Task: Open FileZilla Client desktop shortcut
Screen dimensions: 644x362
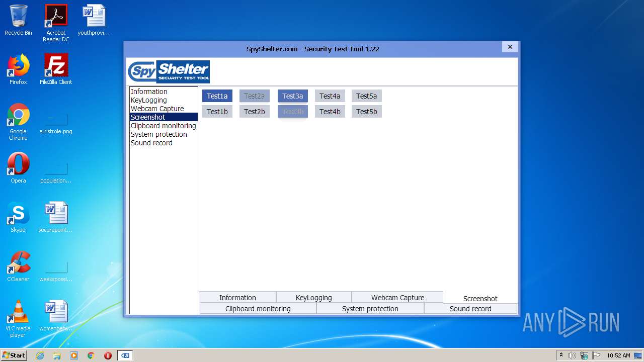Action: point(56,69)
